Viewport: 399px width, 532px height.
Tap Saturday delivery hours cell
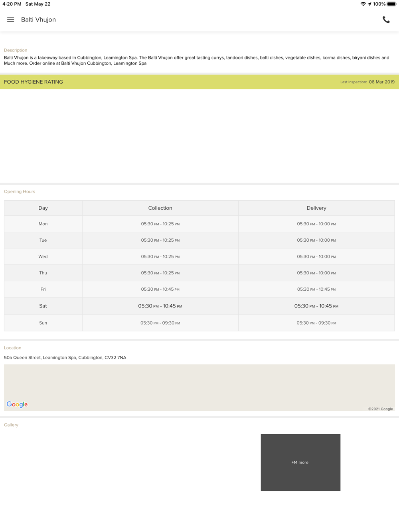(316, 306)
